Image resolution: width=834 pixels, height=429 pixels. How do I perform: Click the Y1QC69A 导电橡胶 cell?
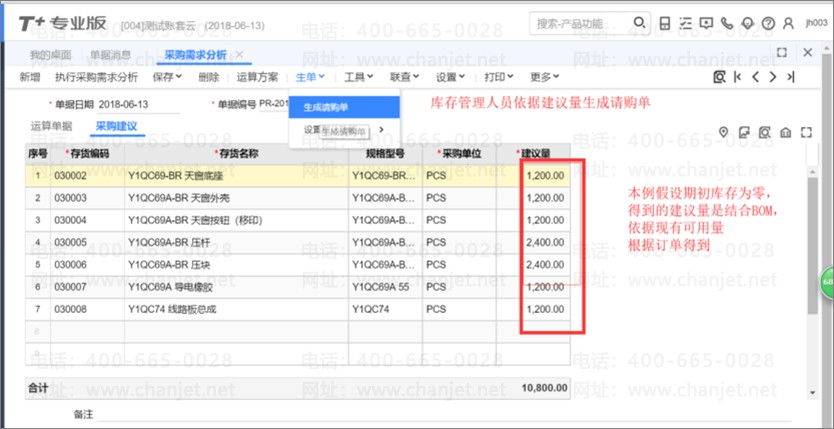point(236,287)
